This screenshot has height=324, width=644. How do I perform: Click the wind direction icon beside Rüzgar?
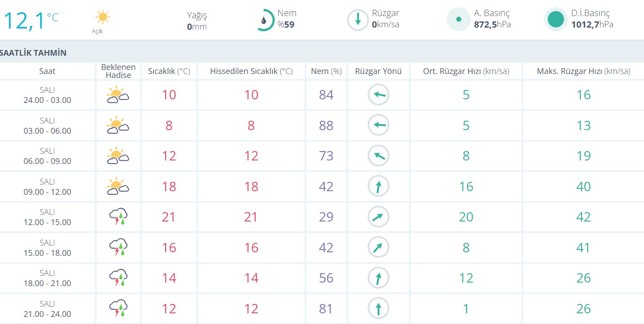tap(358, 20)
